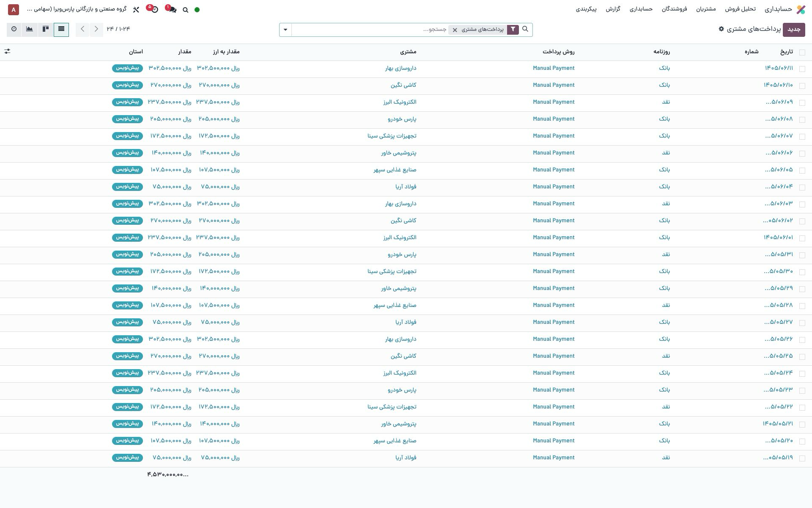Screen dimensions: 812x508
Task: Check the row dated ۱۴۰۵/۰۶/۰۱
Action: (x=802, y=238)
